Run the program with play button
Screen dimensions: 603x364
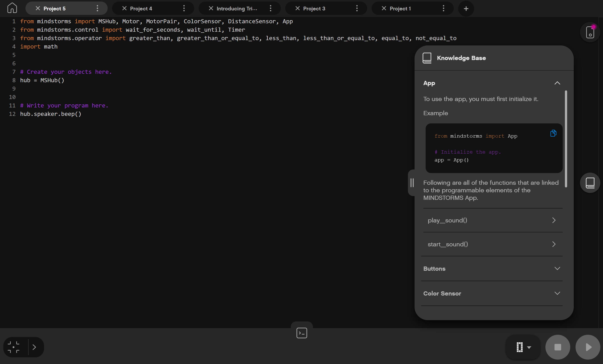(588, 347)
